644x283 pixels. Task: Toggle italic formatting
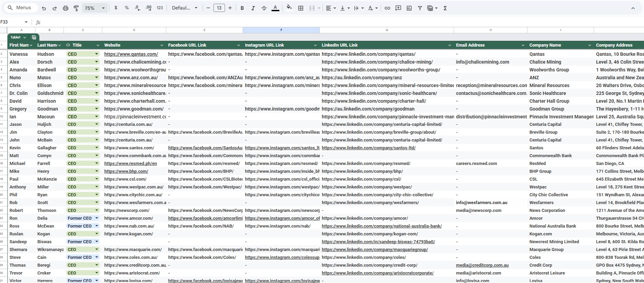pyautogui.click(x=253, y=8)
